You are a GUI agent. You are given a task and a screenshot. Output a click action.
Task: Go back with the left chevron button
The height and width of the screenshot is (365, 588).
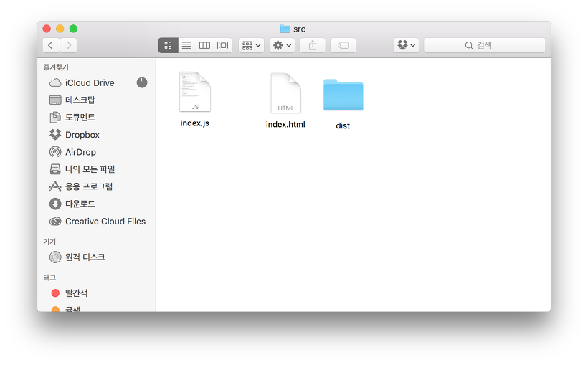(51, 45)
